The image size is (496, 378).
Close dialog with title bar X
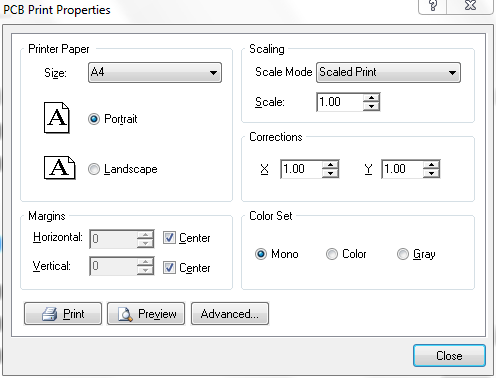tap(470, 6)
